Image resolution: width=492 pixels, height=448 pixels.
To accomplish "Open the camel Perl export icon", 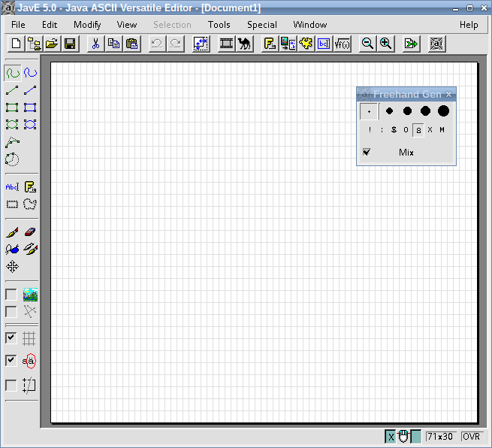I will pyautogui.click(x=244, y=44).
